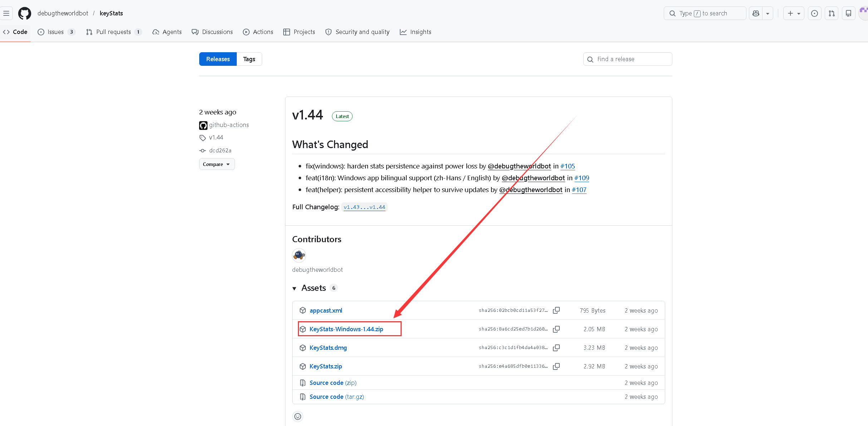Screen dimensions: 868x426
Task: Copy the KeyStats-Windows-1.44.zip sha256 hash
Action: [556, 329]
